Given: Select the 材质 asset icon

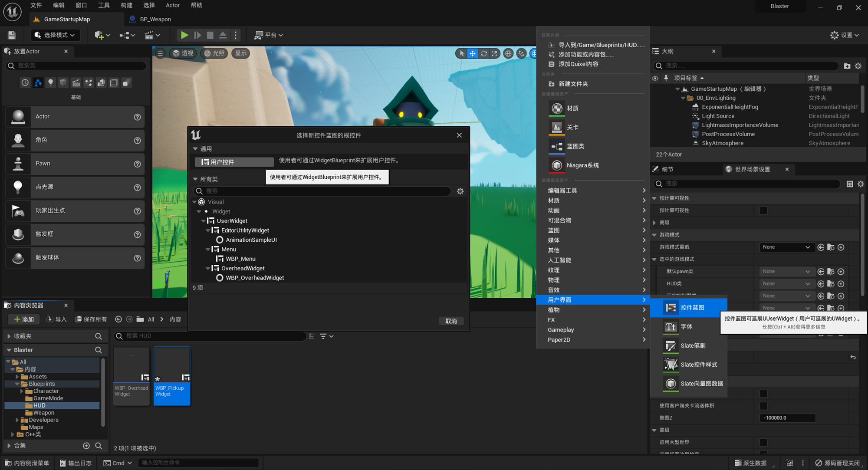Looking at the screenshot, I should (x=557, y=108).
